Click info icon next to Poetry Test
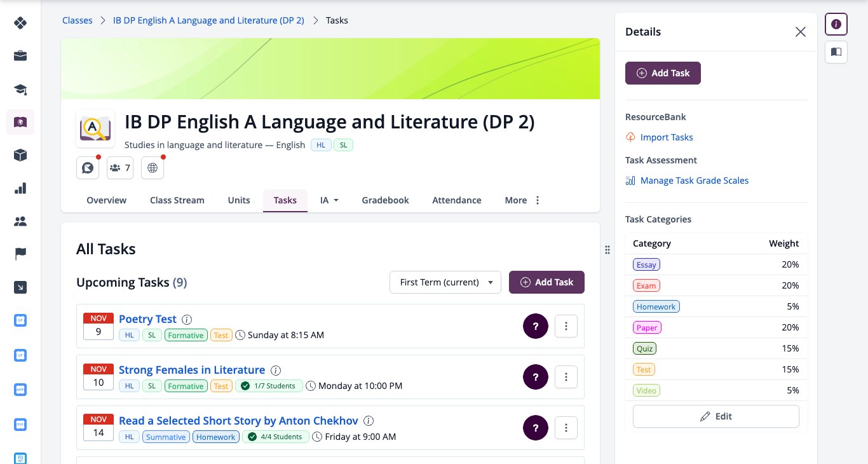This screenshot has width=868, height=464. click(187, 320)
